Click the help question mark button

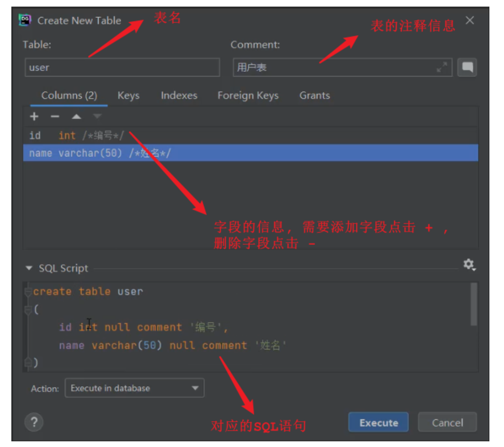34,422
